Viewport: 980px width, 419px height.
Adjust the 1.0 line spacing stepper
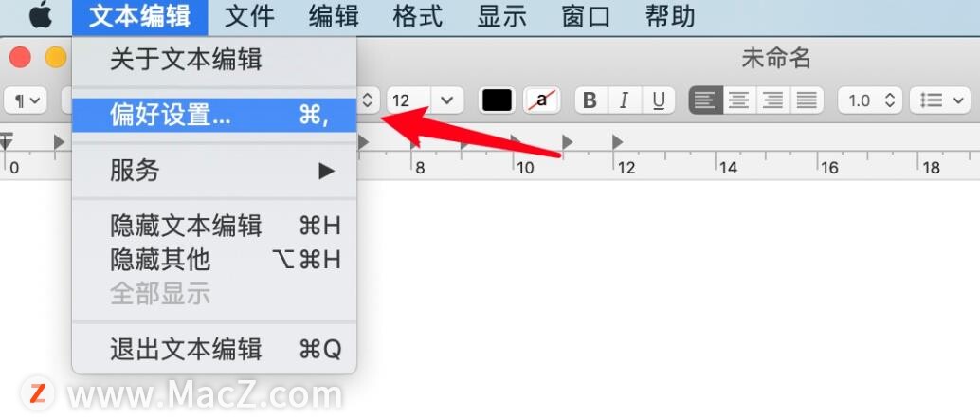[x=870, y=100]
